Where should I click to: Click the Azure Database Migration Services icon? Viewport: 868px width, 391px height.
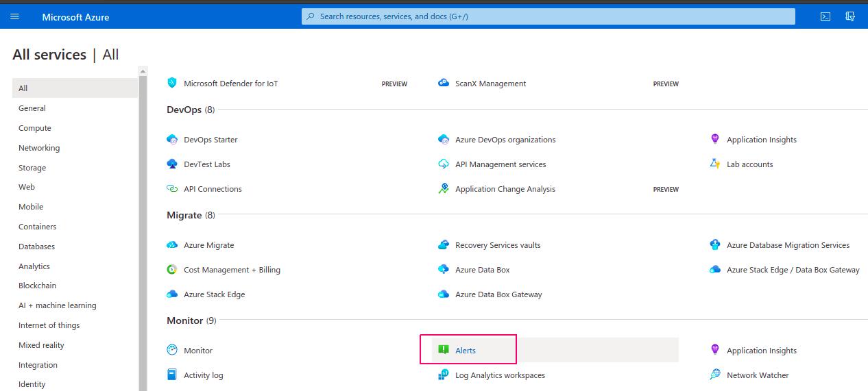tap(715, 244)
